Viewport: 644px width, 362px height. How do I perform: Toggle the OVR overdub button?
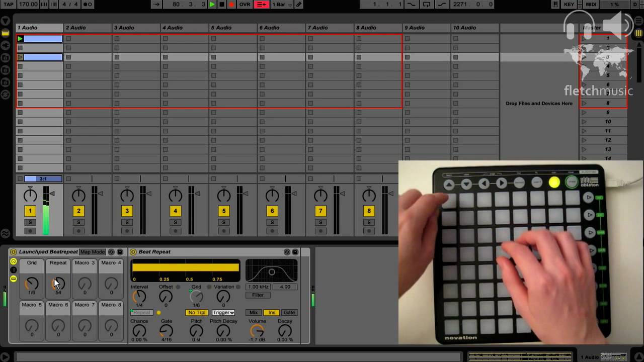[x=245, y=5]
